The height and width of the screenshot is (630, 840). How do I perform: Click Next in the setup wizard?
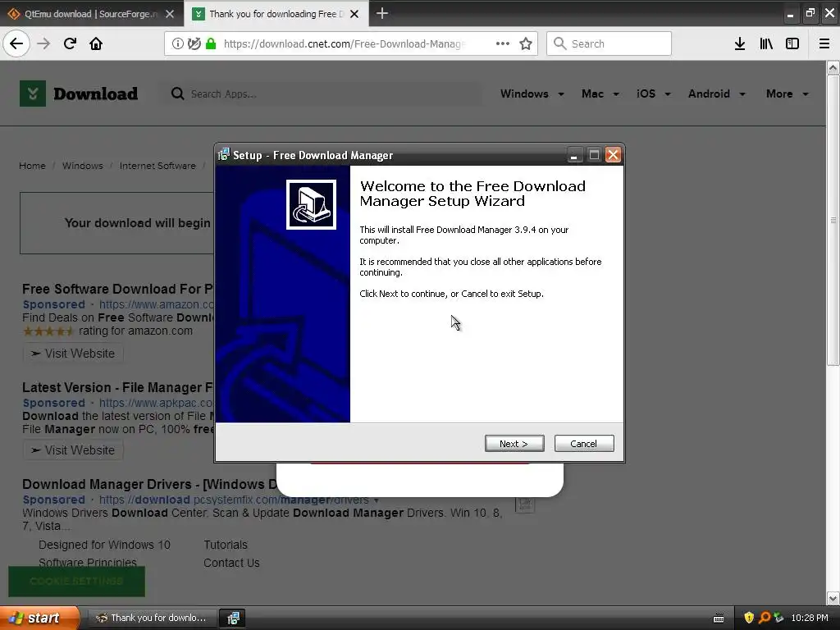pos(514,444)
